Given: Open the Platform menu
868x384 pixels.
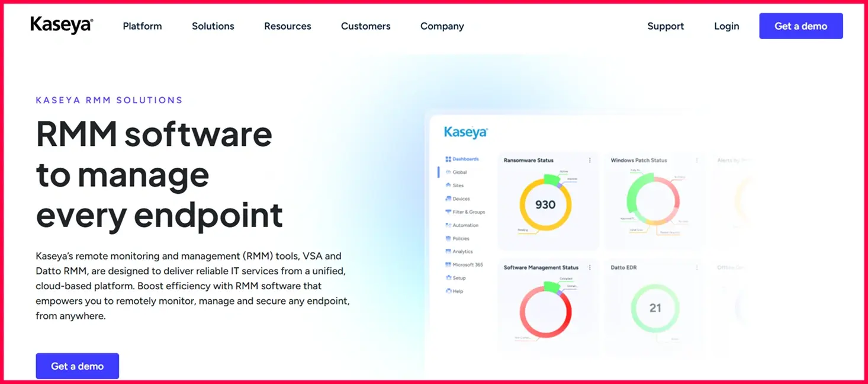Looking at the screenshot, I should pyautogui.click(x=142, y=26).
